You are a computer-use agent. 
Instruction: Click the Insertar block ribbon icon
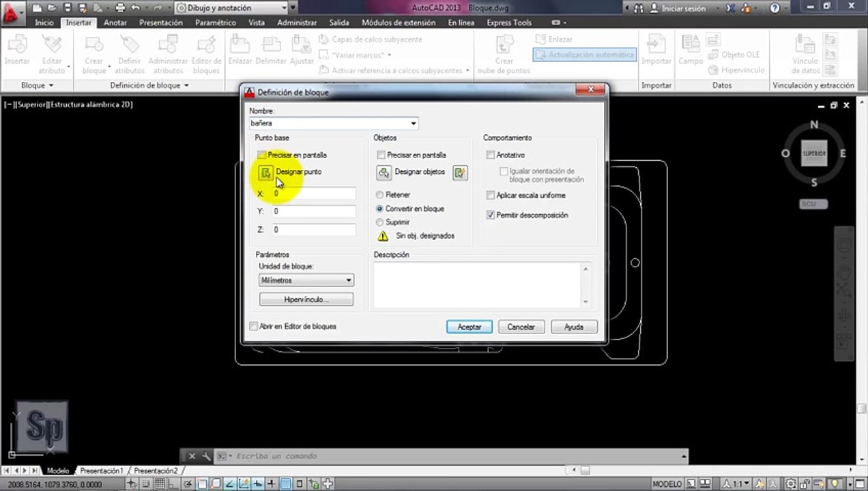(17, 45)
